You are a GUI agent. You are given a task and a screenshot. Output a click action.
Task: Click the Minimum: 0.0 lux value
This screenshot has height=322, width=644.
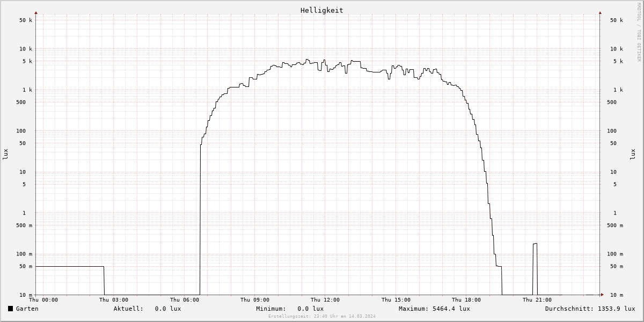290,309
